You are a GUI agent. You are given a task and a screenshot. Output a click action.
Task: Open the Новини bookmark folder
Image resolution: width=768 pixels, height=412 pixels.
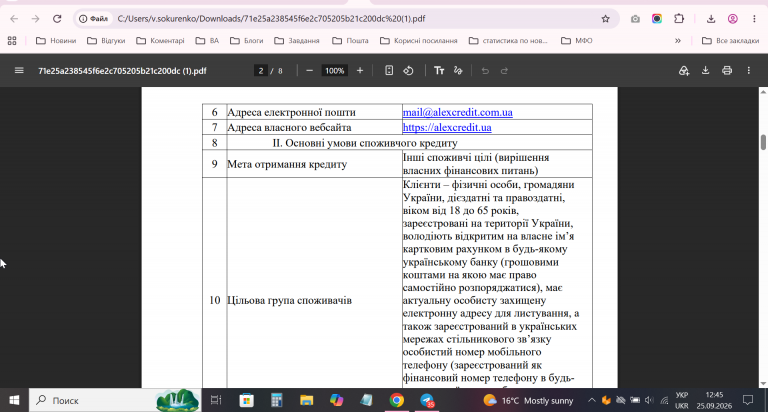point(56,41)
